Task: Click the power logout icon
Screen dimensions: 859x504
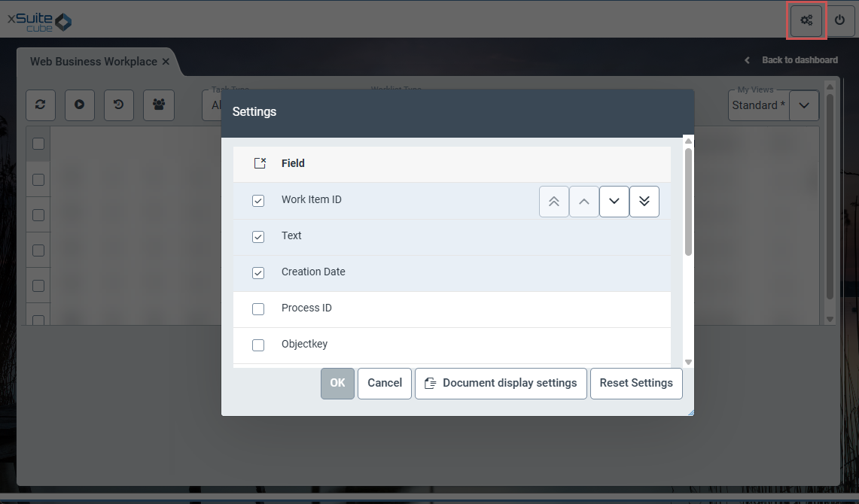Action: [839, 20]
